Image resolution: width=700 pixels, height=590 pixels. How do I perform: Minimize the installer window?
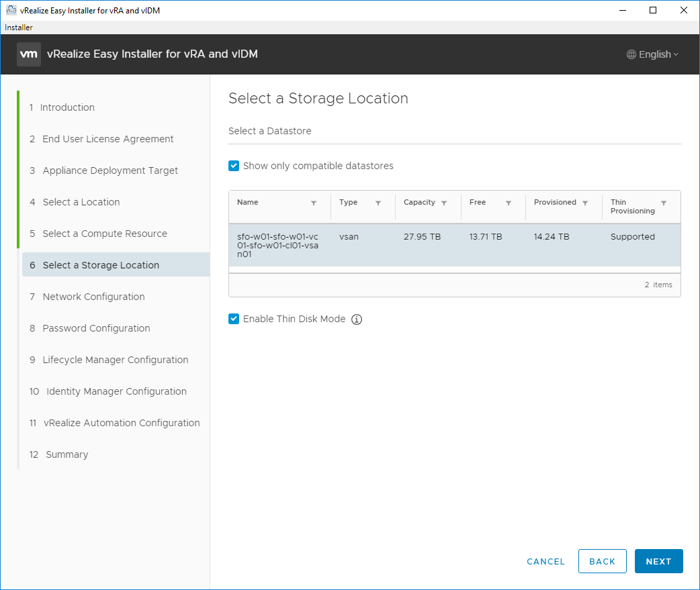(x=623, y=10)
